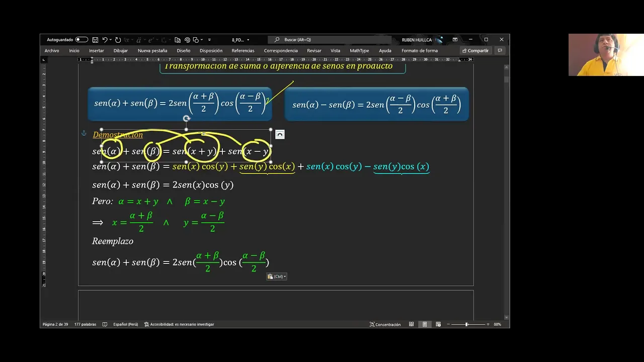Screen dimensions: 644x362
Task: Click the Compartir button
Action: 475,51
